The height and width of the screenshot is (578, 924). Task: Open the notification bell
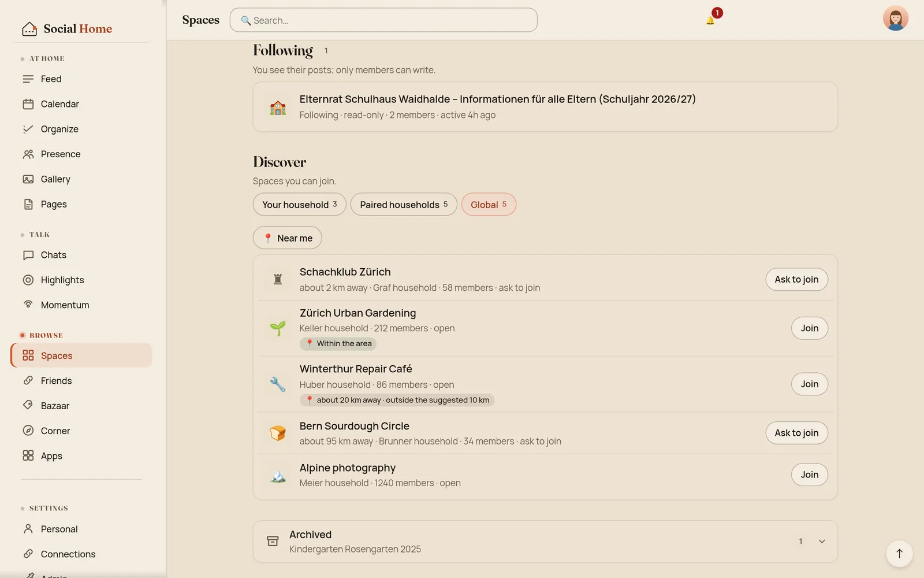710,20
